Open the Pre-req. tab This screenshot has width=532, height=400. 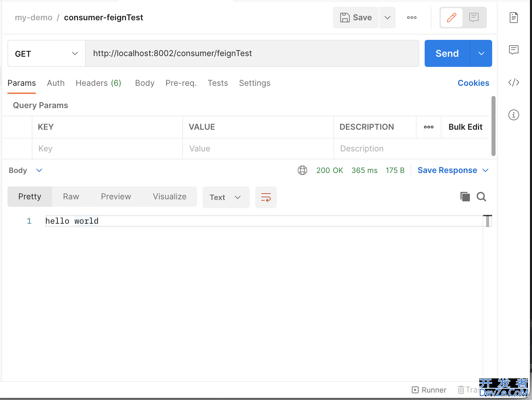pos(181,83)
